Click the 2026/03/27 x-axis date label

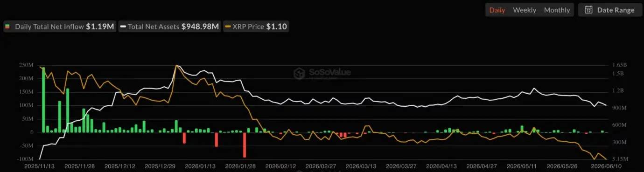pos(401,166)
